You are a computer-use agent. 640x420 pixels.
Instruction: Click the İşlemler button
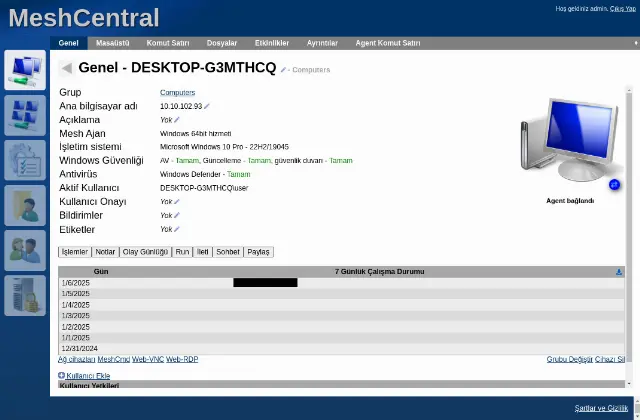[75, 252]
